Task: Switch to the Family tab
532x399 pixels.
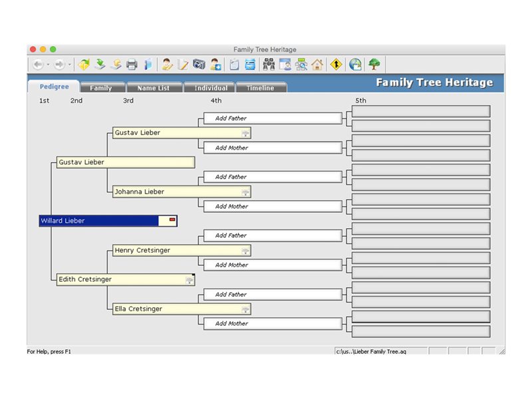Action: tap(101, 88)
